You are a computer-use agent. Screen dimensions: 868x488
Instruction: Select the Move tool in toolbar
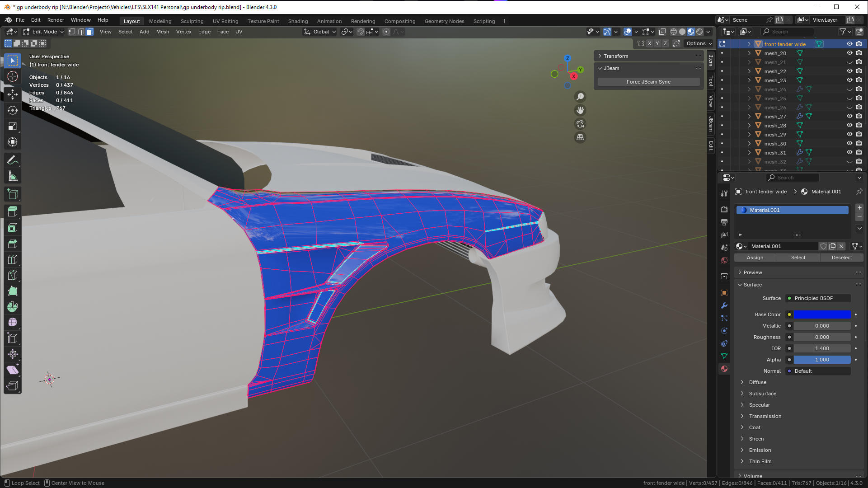[x=13, y=94]
